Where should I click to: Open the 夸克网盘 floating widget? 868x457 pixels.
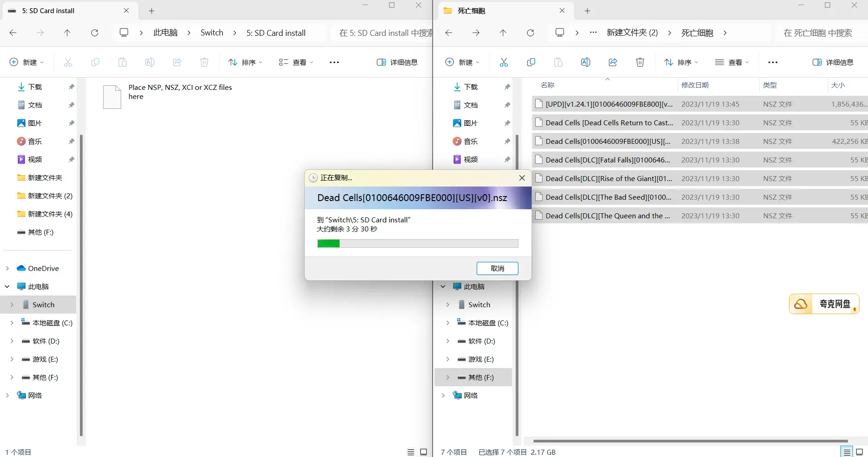[x=824, y=304]
